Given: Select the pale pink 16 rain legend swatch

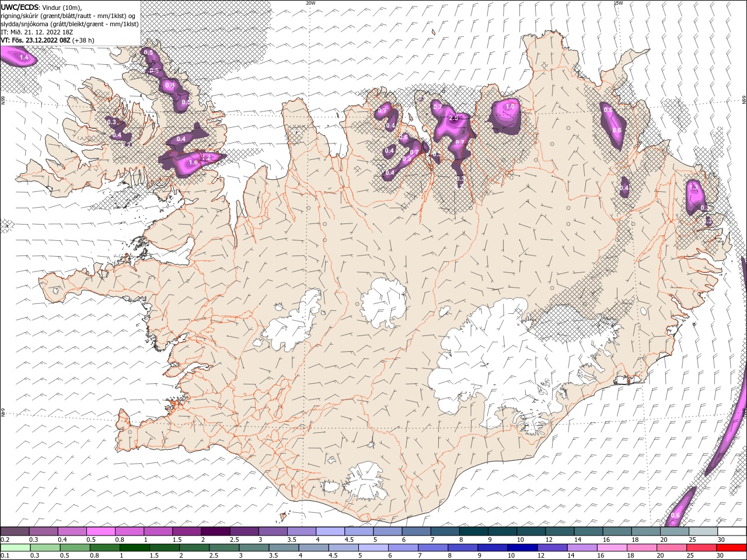Looking at the screenshot, I should point(612,547).
